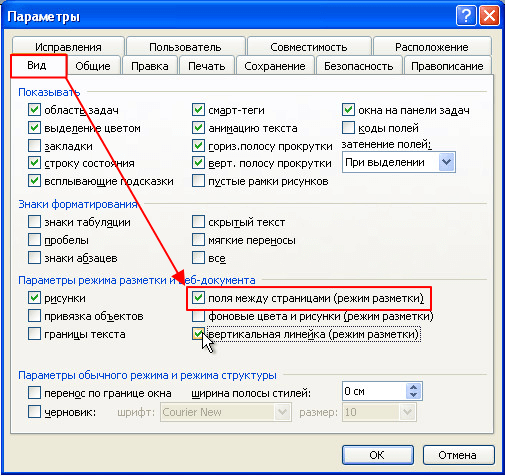505x476 pixels.
Task: Switch to the Исправления tab
Action: point(68,47)
